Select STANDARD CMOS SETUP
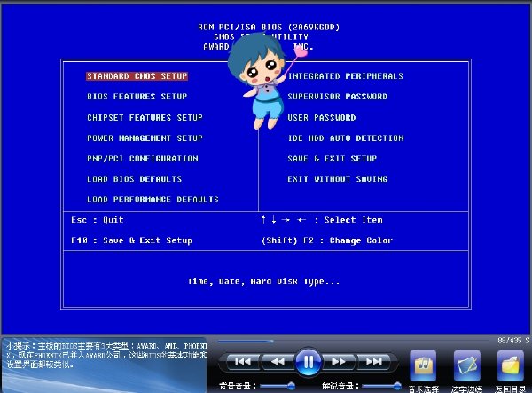 [x=137, y=76]
